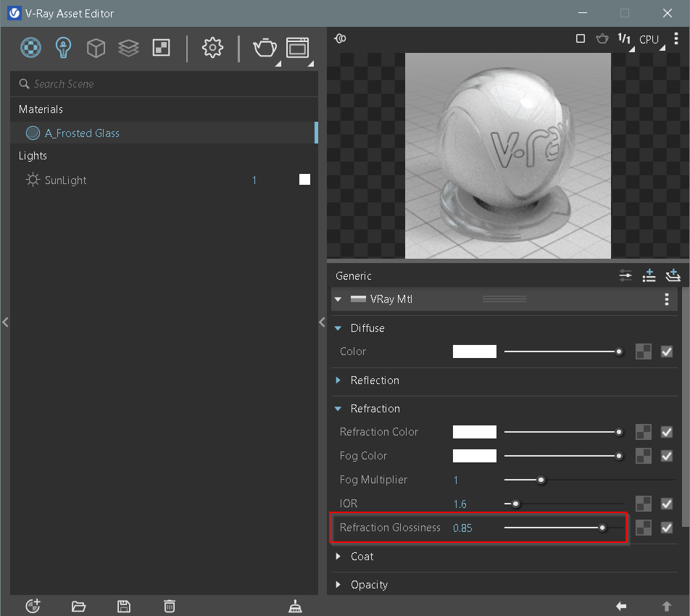Toggle the SunLight on/off white box
This screenshot has width=690, height=616.
coord(304,180)
